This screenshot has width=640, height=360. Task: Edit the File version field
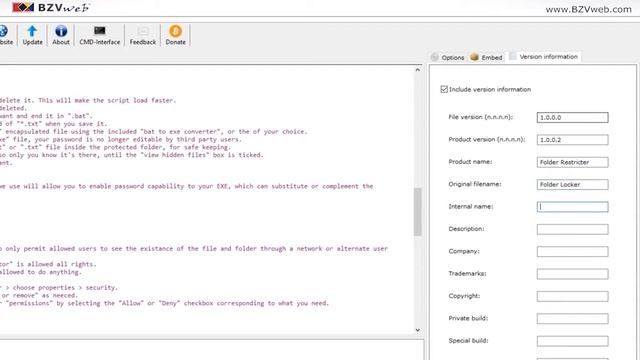[572, 118]
